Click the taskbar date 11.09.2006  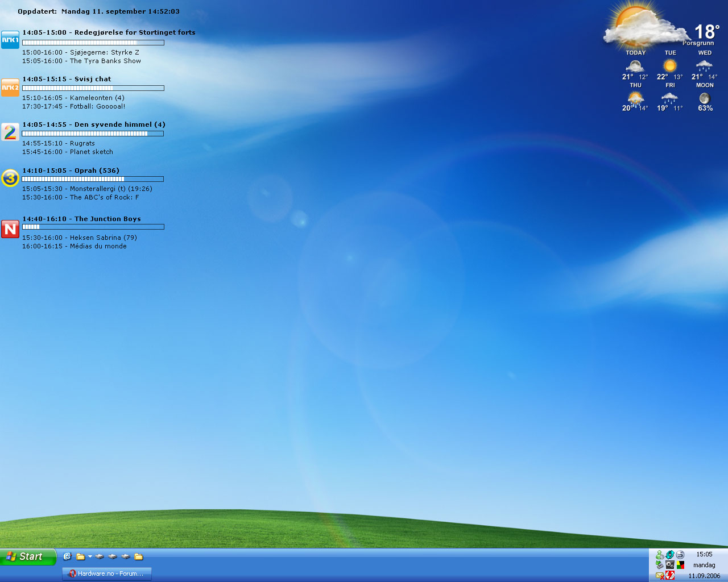[x=704, y=576]
